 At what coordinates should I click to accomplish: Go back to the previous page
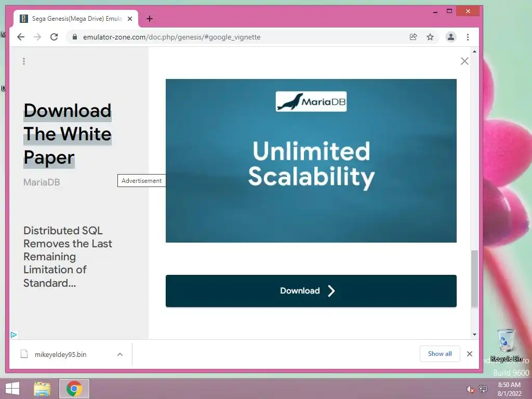21,37
